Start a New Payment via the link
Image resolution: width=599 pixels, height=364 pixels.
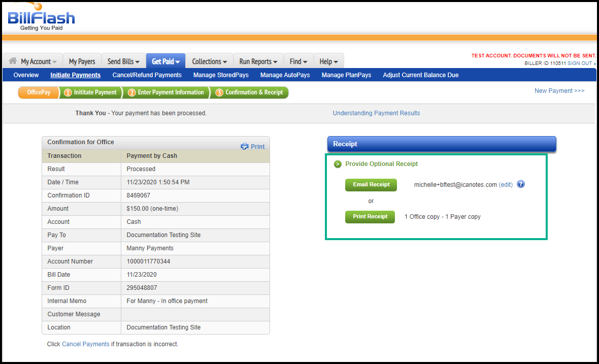pos(559,90)
